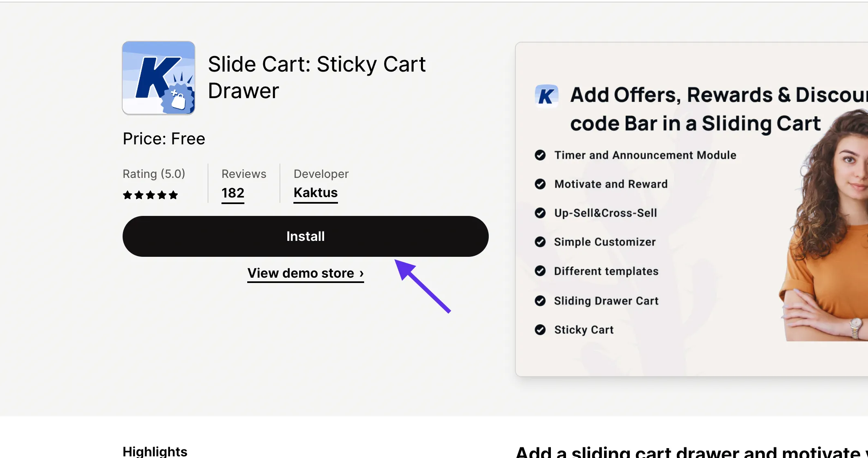868x458 pixels.
Task: Open the 182 reviews link
Action: click(x=233, y=193)
